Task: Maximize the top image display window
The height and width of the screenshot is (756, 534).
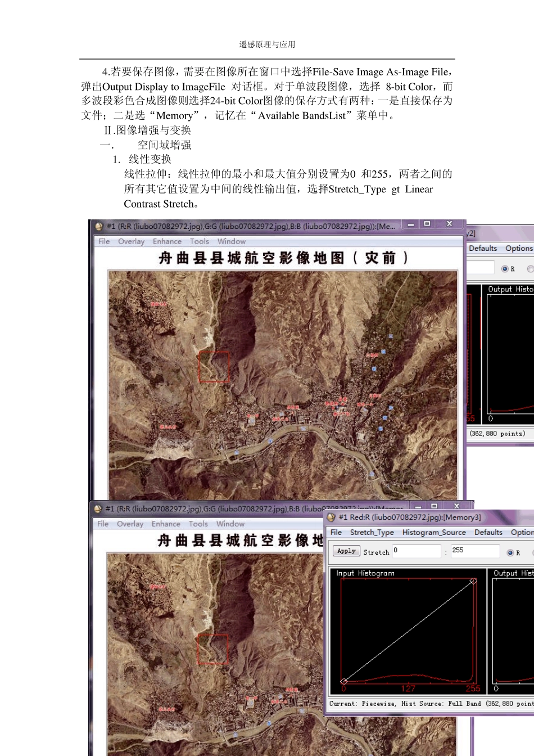Action: coord(427,224)
